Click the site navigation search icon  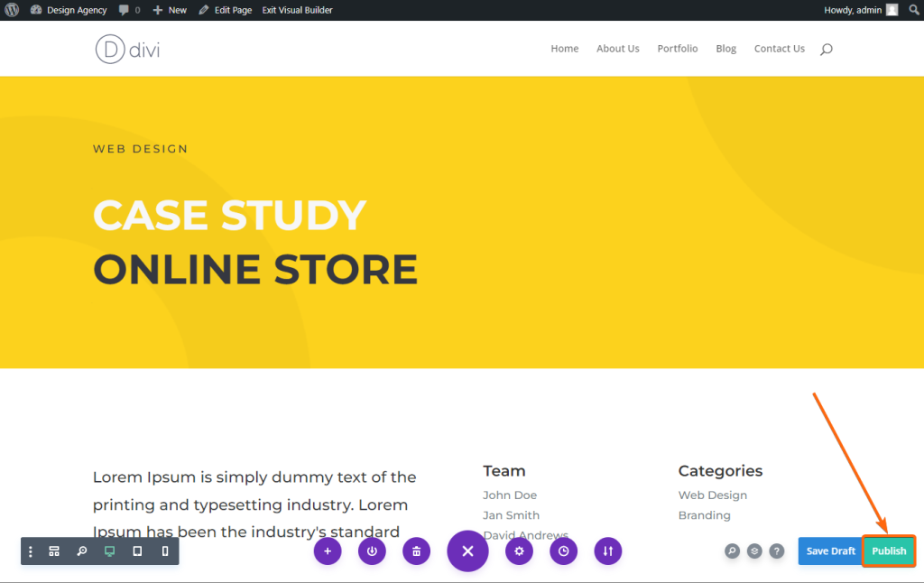827,49
